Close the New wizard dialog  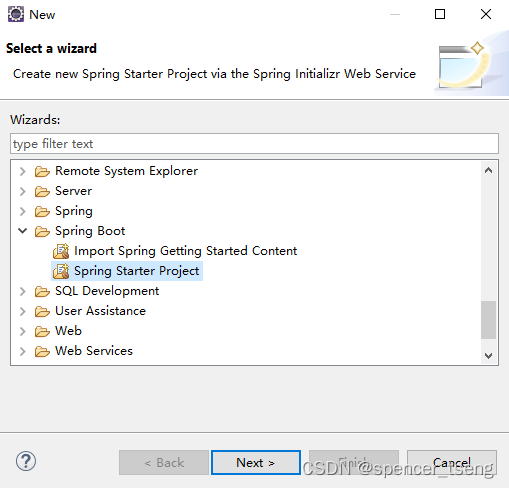[486, 14]
